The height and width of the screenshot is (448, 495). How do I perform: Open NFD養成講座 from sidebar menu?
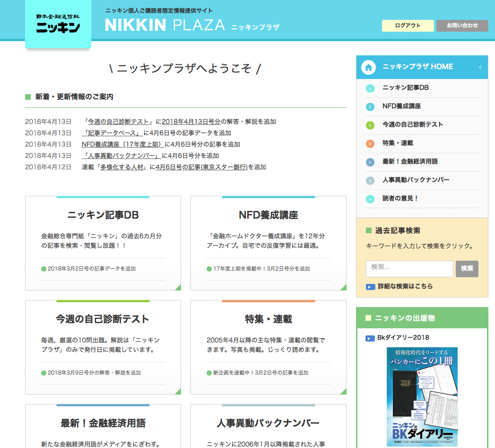401,106
